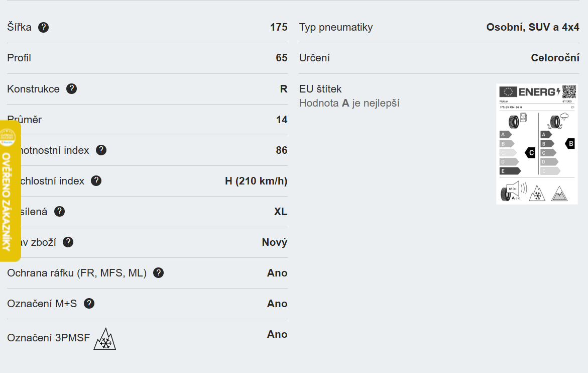This screenshot has height=373, width=588.
Task: Click the QR code on the EU label
Action: pos(568,92)
